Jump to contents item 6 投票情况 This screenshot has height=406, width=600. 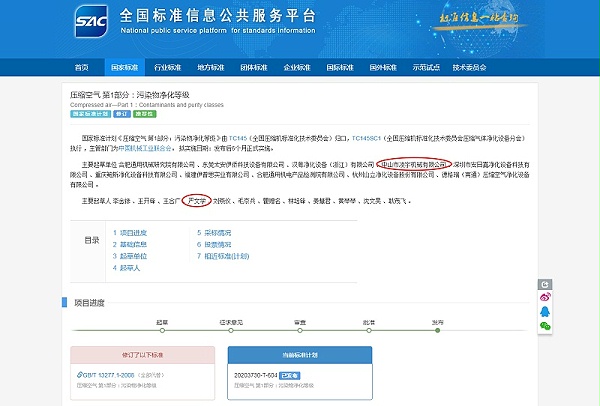tap(214, 245)
